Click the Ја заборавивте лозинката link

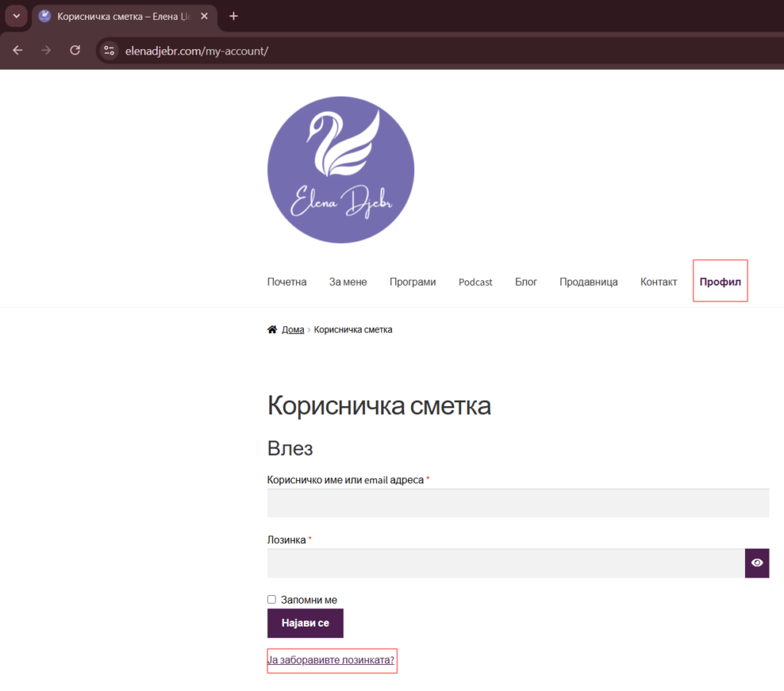331,660
